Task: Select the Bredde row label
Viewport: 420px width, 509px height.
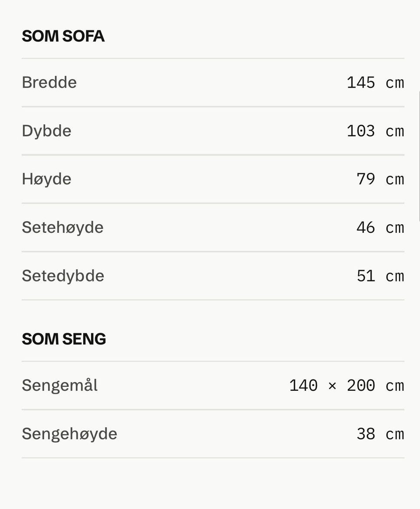Action: [49, 82]
